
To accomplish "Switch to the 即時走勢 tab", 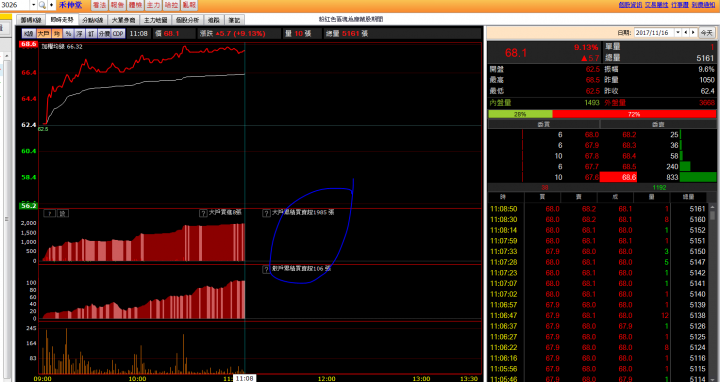I will click(x=62, y=20).
